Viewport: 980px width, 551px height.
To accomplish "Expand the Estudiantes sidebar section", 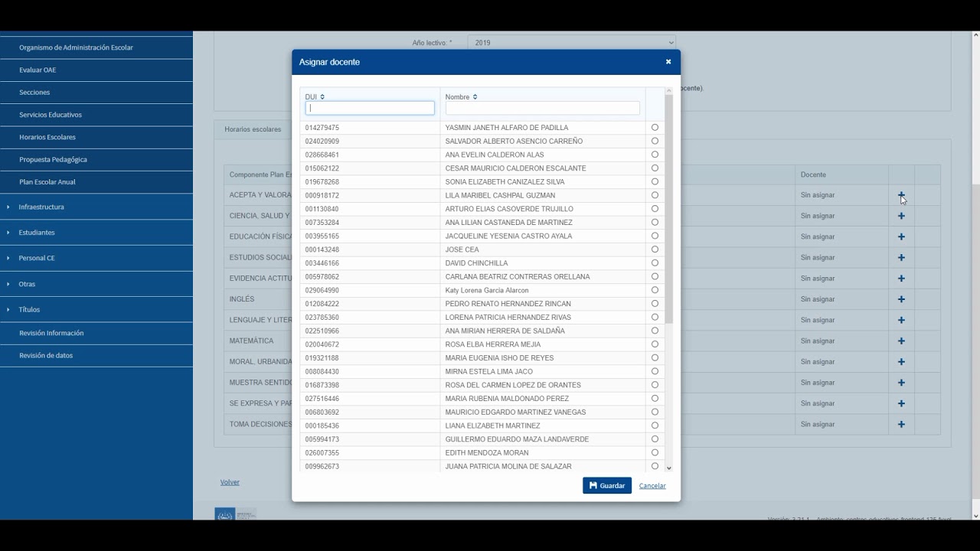I will tap(96, 233).
